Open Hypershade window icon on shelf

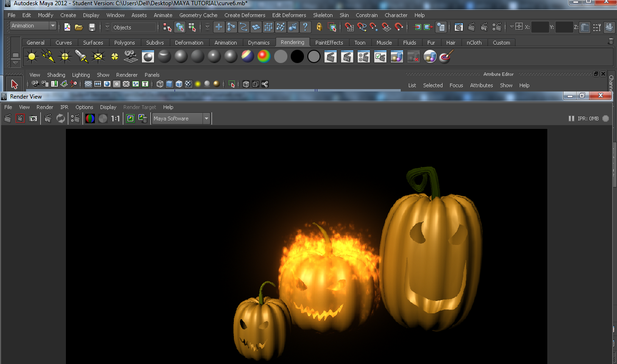tap(148, 57)
